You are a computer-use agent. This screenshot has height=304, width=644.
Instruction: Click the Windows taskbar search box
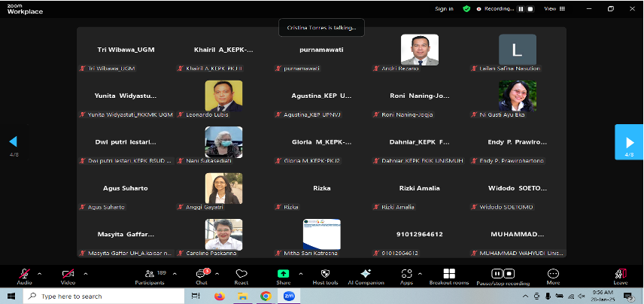[98, 296]
